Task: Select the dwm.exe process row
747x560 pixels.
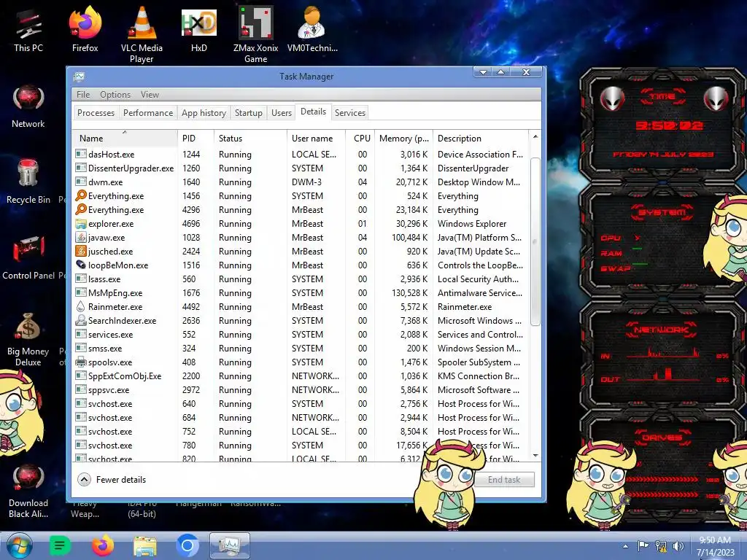Action: pos(301,182)
